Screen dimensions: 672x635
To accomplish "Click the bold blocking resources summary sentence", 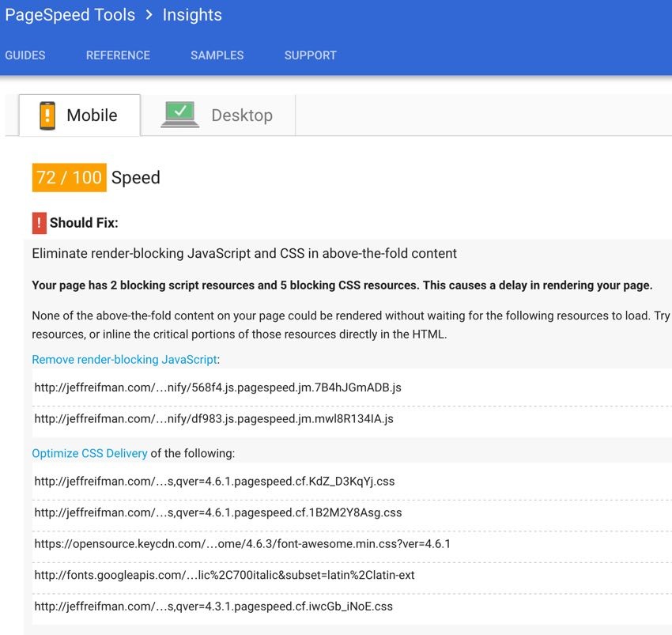I will [342, 285].
